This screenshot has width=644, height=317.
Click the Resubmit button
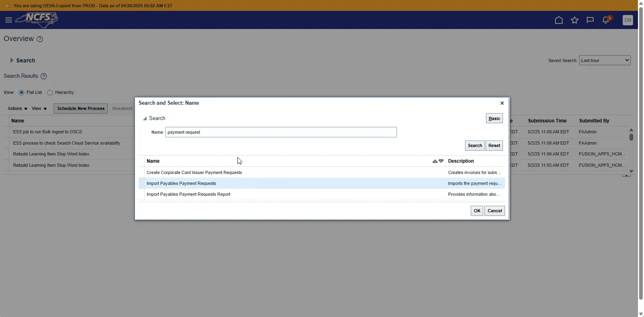pos(122,109)
